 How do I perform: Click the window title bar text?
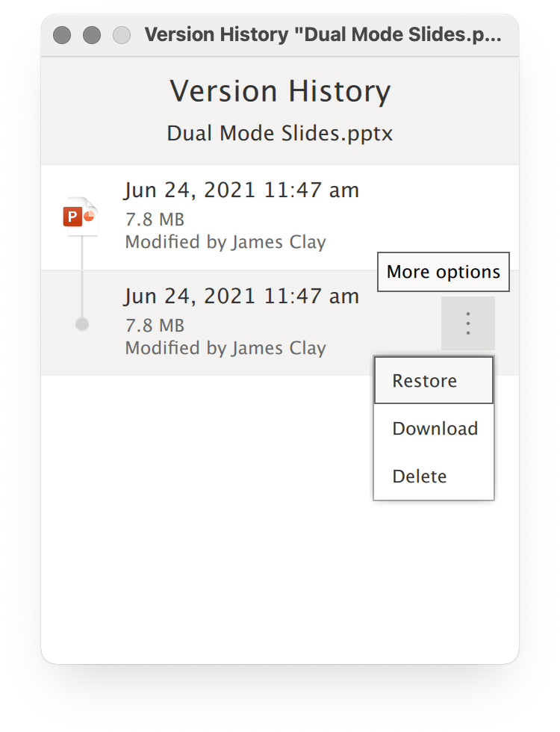click(x=323, y=34)
